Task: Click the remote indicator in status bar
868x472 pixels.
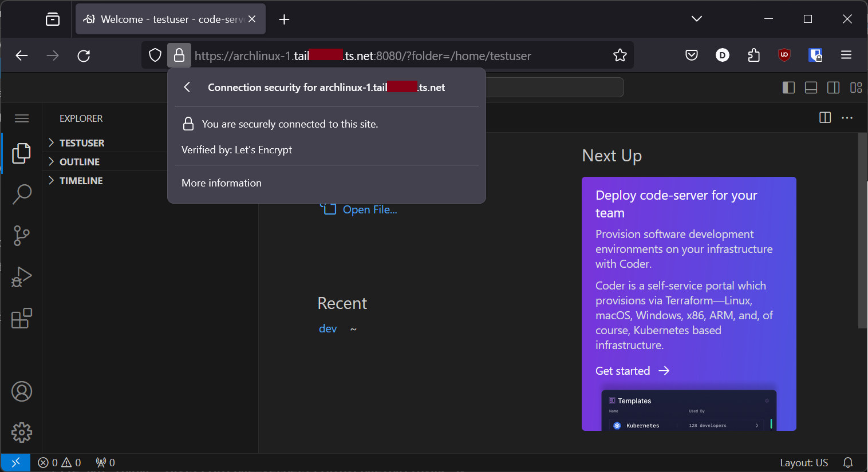Action: point(15,462)
